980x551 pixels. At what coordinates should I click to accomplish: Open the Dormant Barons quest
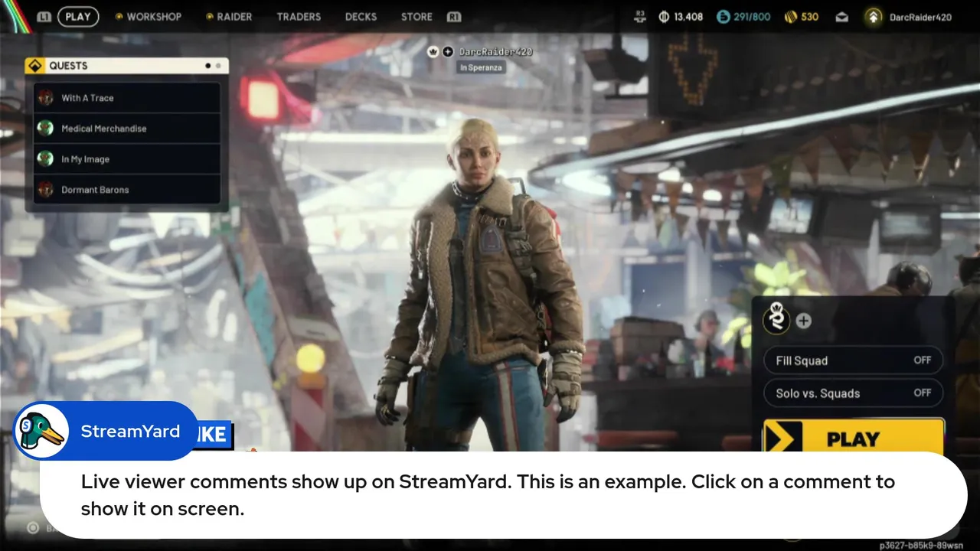click(127, 190)
